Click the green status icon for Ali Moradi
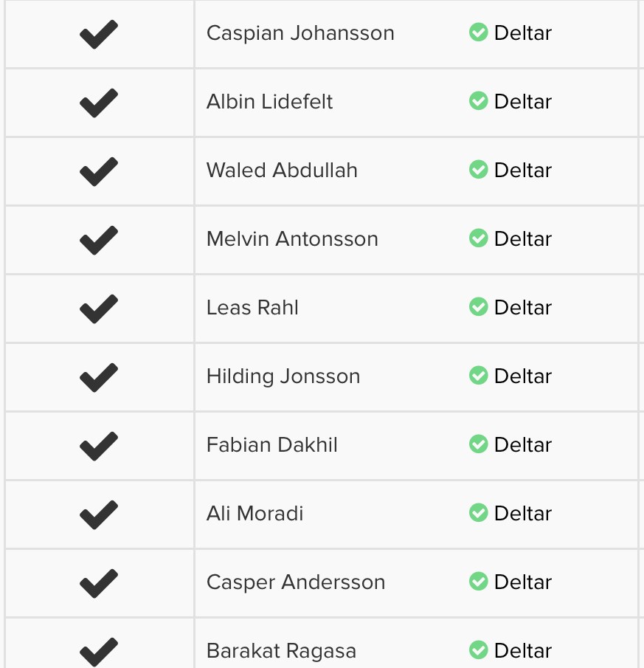 (x=479, y=513)
